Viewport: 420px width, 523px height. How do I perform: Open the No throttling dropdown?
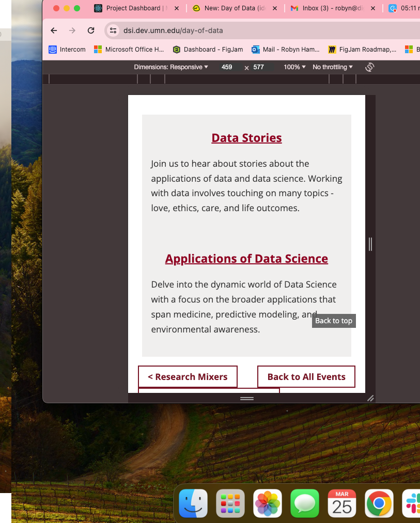[333, 67]
